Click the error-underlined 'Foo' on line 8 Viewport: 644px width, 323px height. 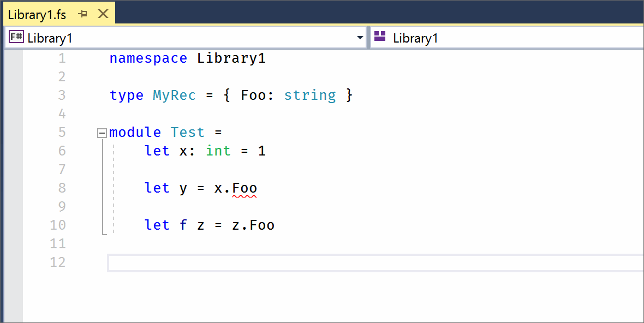245,188
